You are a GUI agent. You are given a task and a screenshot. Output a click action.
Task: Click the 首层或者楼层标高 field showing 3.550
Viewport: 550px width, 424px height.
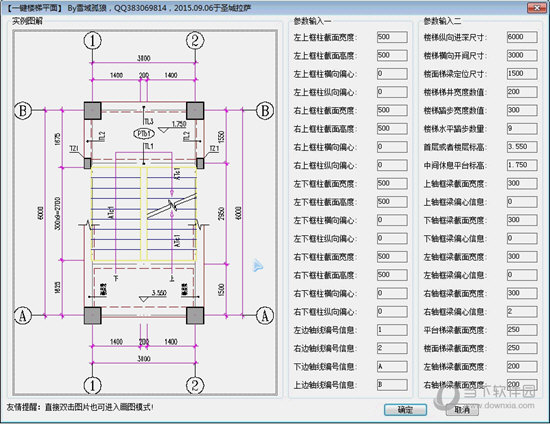click(522, 147)
